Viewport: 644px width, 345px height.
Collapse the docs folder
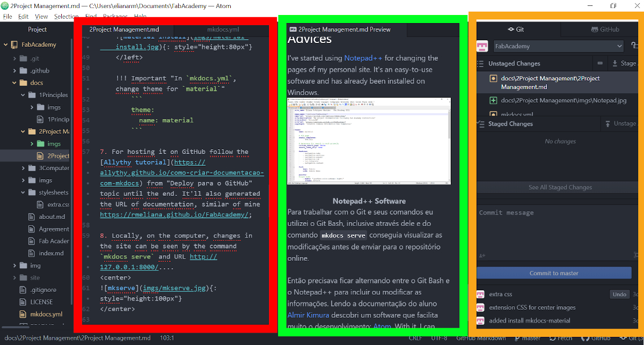coord(15,83)
